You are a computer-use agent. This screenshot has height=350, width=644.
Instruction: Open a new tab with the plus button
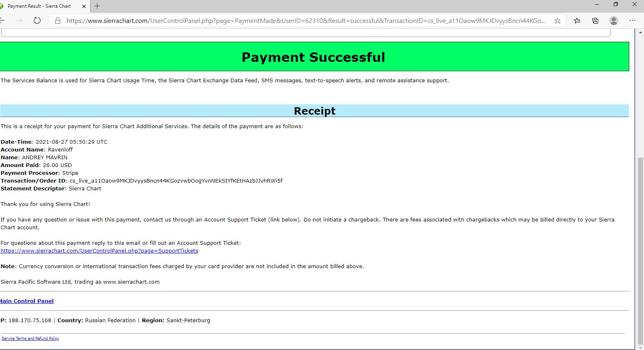[97, 6]
